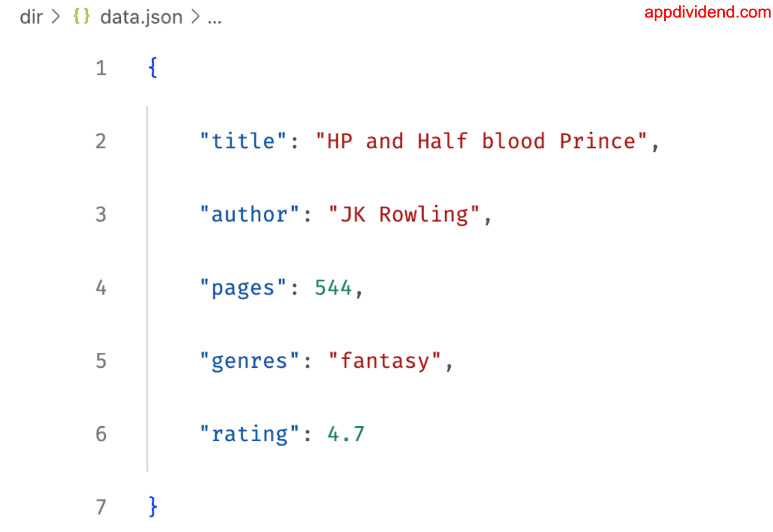Screen dimensions: 773x532
Task: Click the rating value 4.7
Action: [346, 434]
